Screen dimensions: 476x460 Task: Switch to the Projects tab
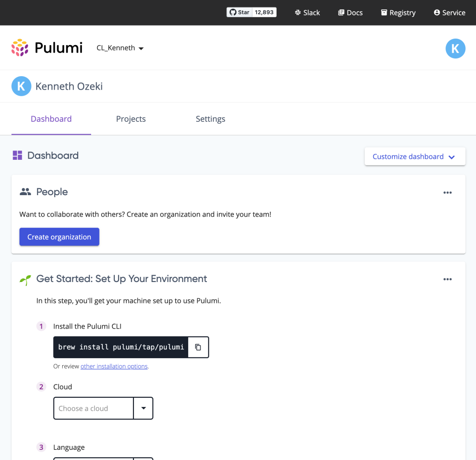131,119
